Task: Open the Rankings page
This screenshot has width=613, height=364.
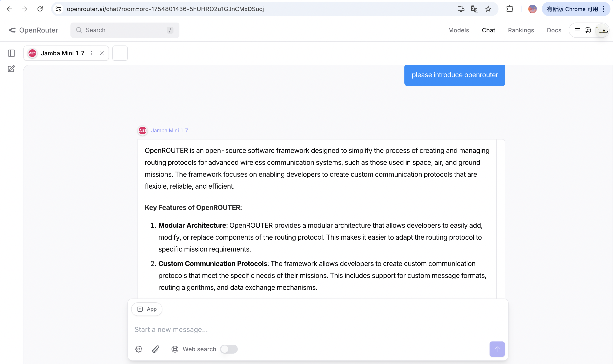Action: pos(521,30)
